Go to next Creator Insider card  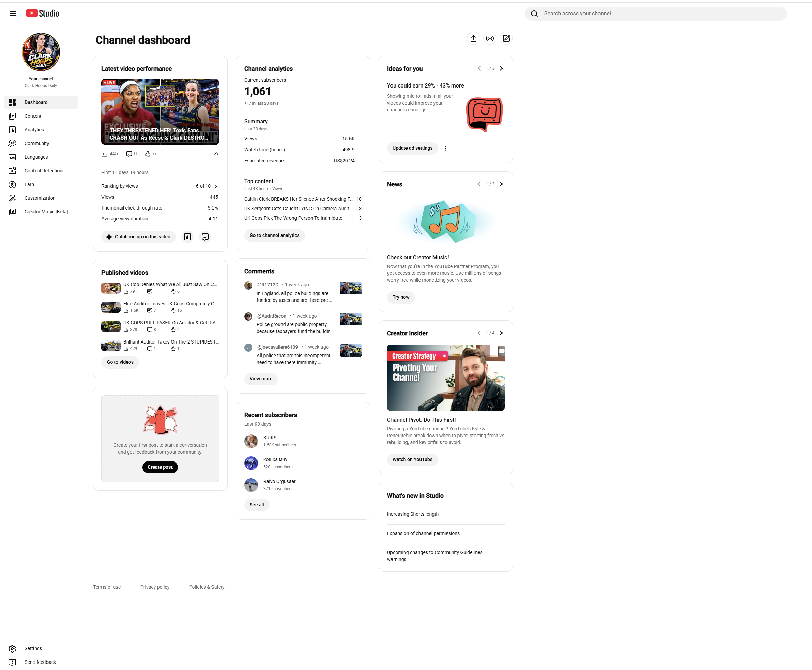point(501,333)
